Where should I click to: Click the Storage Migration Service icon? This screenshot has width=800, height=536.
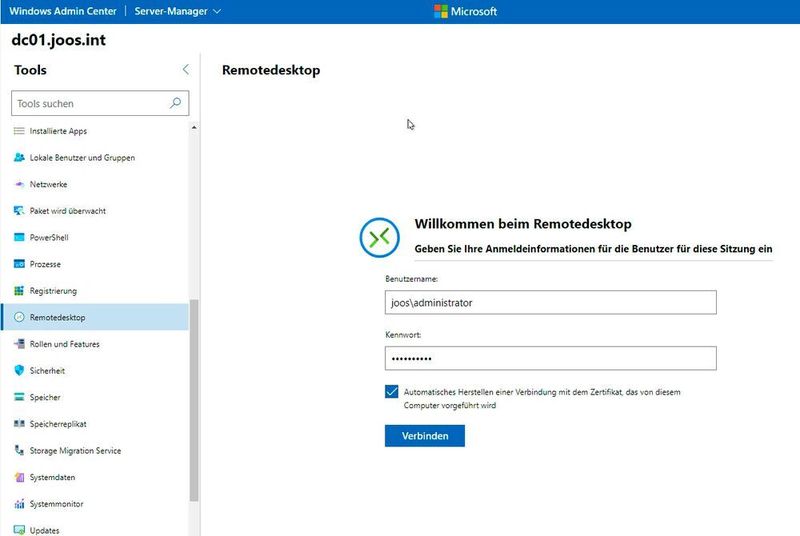coord(19,450)
